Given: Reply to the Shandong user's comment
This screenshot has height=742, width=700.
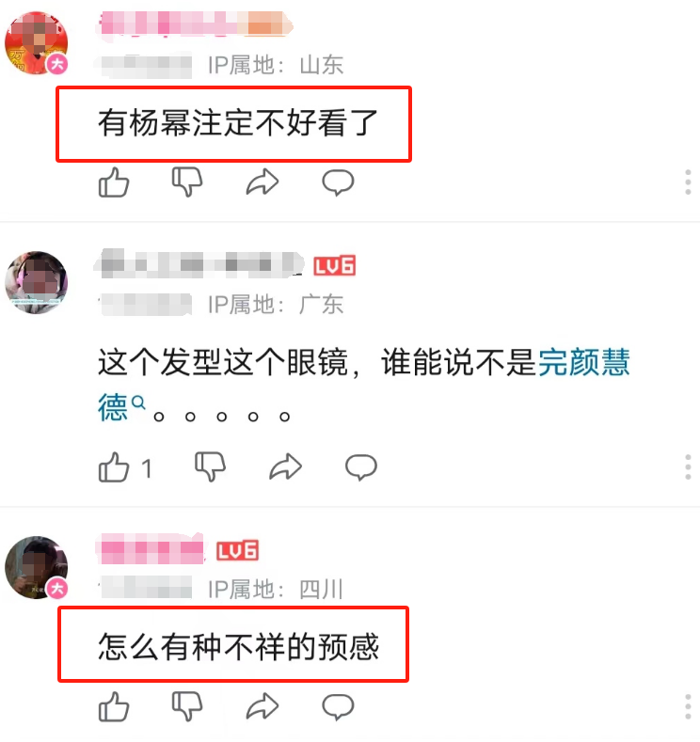Looking at the screenshot, I should click(338, 182).
